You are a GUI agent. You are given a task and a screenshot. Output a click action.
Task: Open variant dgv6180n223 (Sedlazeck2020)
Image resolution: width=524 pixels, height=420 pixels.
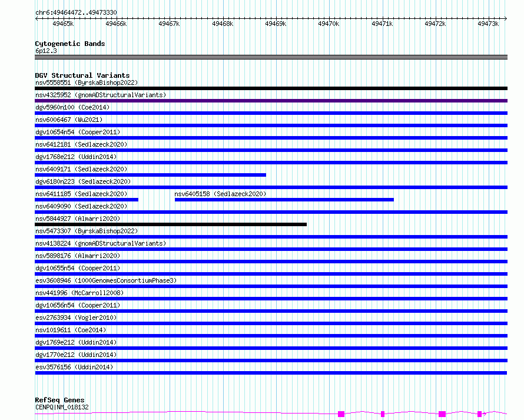[83, 181]
